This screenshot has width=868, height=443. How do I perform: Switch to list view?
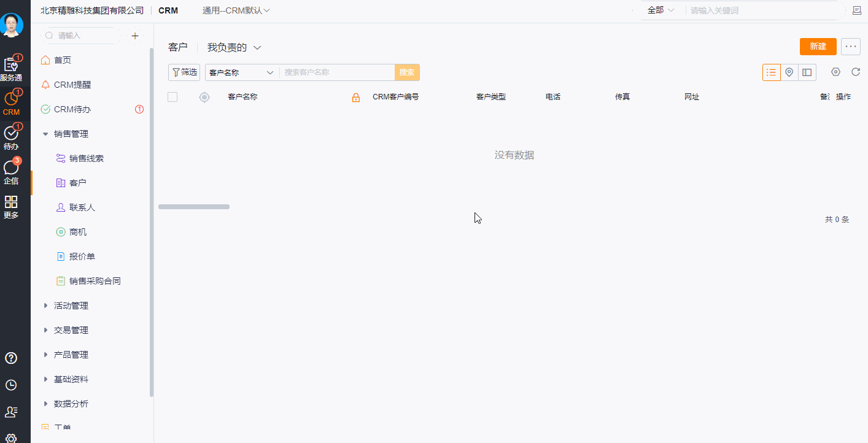[772, 72]
